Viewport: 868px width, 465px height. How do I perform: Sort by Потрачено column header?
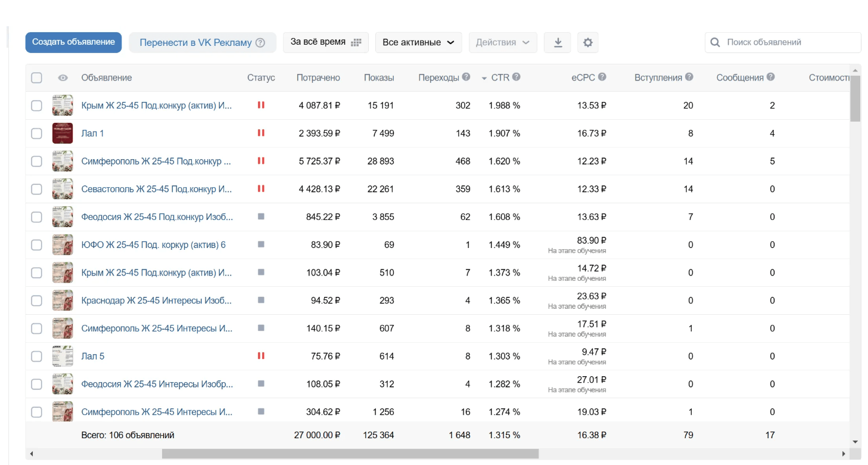coord(318,77)
